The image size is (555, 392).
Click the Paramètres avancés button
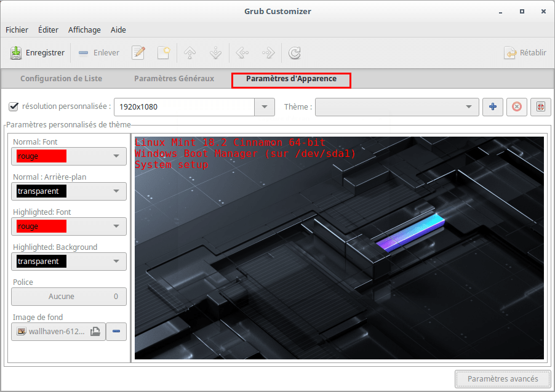point(503,379)
